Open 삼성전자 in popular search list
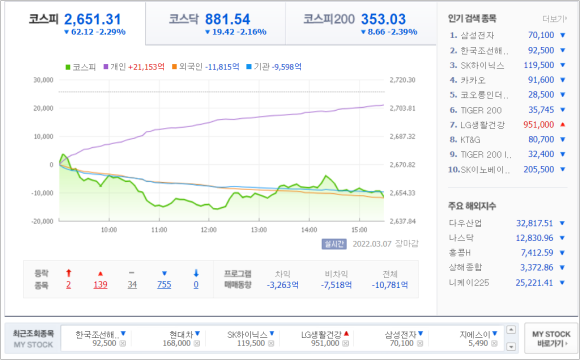This screenshot has width=580, height=360. pos(477,35)
